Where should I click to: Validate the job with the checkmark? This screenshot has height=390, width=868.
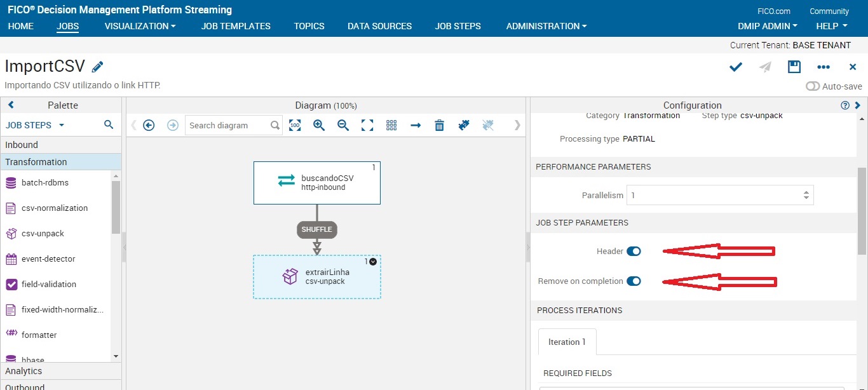click(x=735, y=66)
